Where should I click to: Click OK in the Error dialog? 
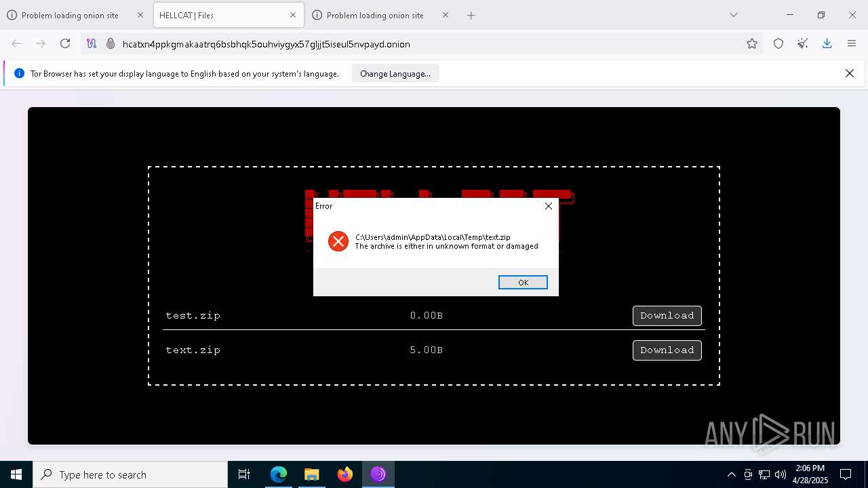point(523,283)
